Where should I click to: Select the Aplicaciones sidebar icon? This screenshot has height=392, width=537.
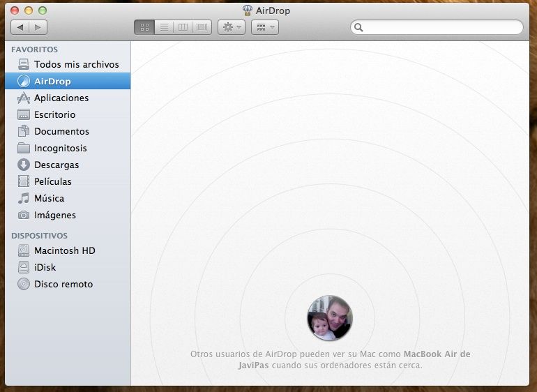(x=24, y=98)
